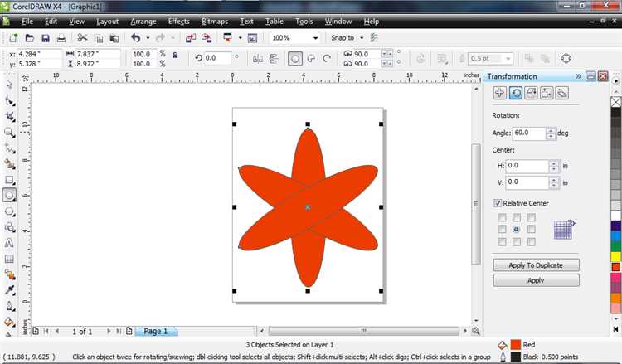Open the File menu

pos(27,22)
